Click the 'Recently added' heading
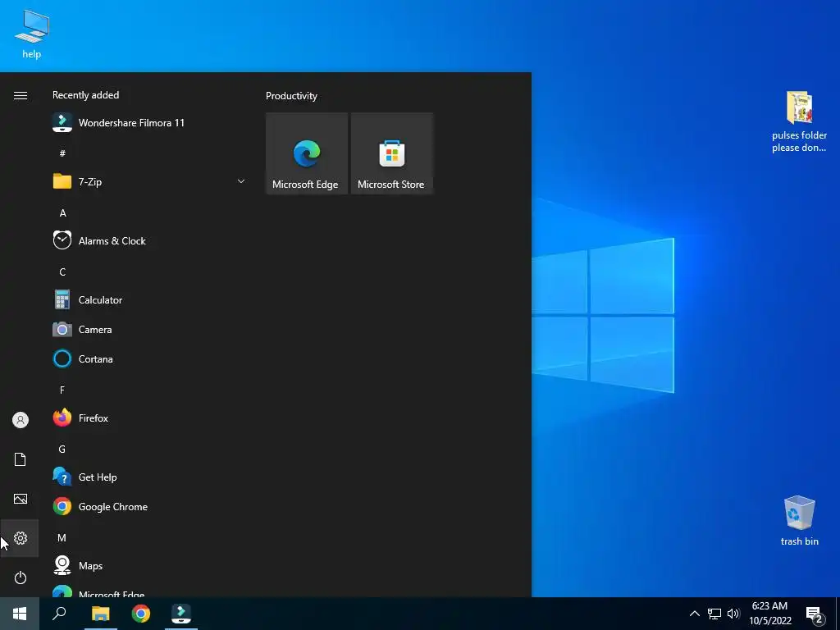Image resolution: width=840 pixels, height=630 pixels. (x=85, y=95)
